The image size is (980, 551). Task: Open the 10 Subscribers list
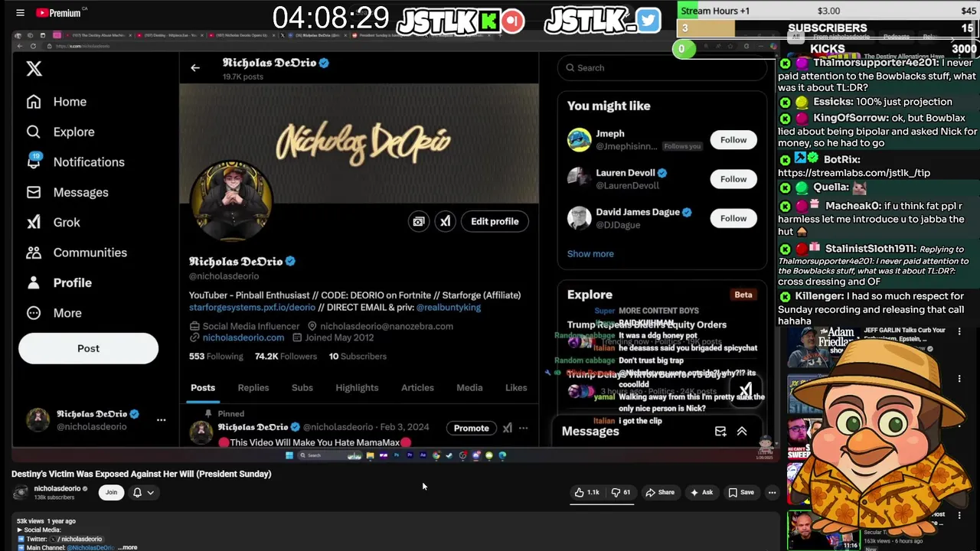pos(358,356)
